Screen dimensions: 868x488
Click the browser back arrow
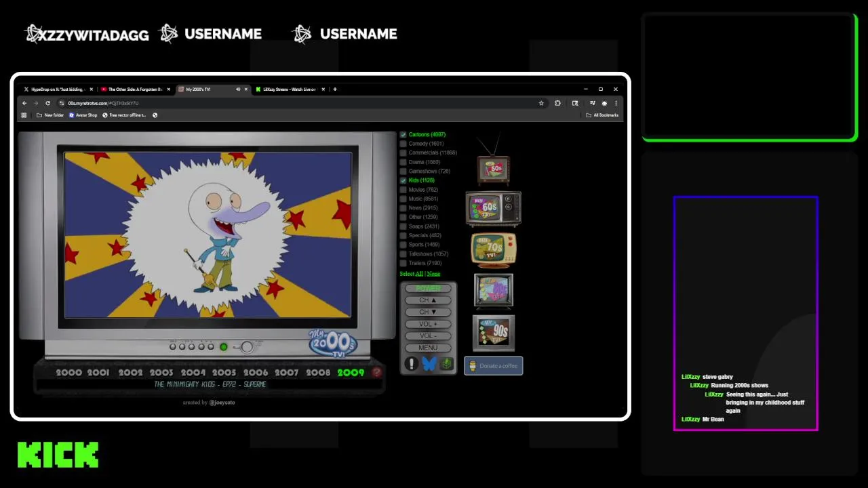[24, 103]
